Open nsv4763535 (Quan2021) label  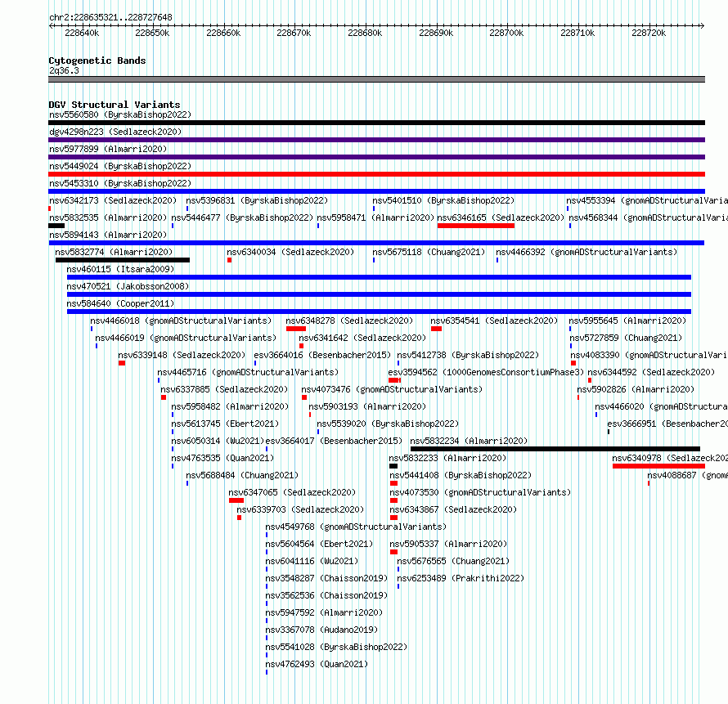click(x=222, y=458)
